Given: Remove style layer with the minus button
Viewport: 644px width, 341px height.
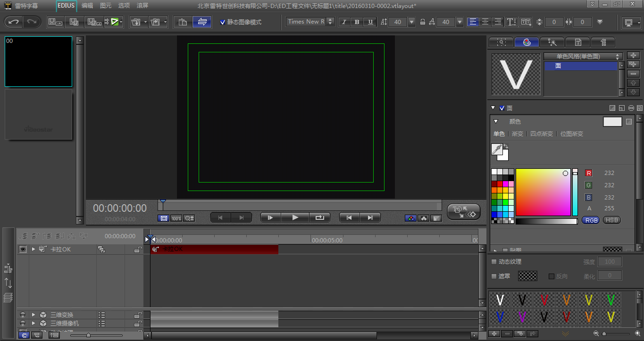Looking at the screenshot, I should [633, 74].
